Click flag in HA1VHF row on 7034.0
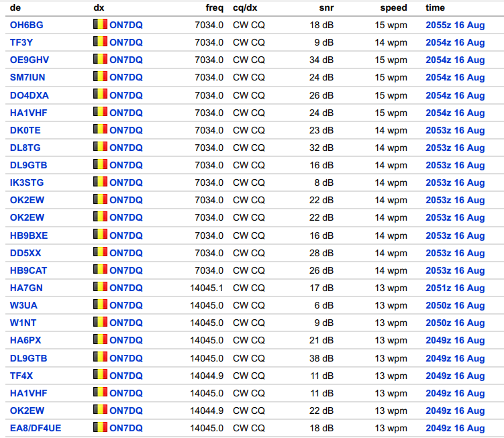 coord(100,111)
